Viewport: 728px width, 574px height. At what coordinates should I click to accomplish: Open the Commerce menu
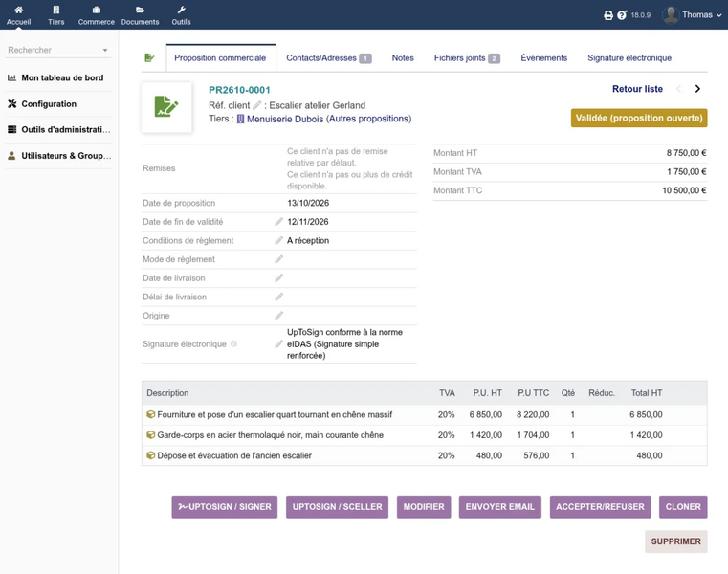(x=96, y=15)
